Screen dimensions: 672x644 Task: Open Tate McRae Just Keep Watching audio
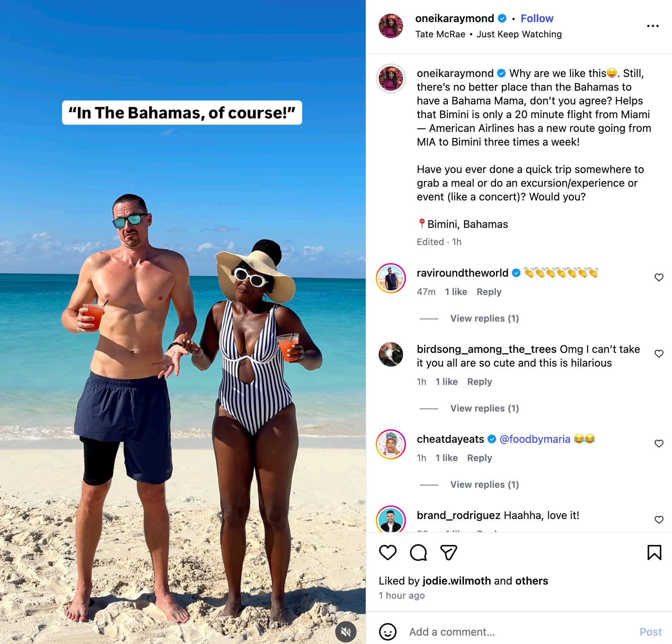point(488,34)
